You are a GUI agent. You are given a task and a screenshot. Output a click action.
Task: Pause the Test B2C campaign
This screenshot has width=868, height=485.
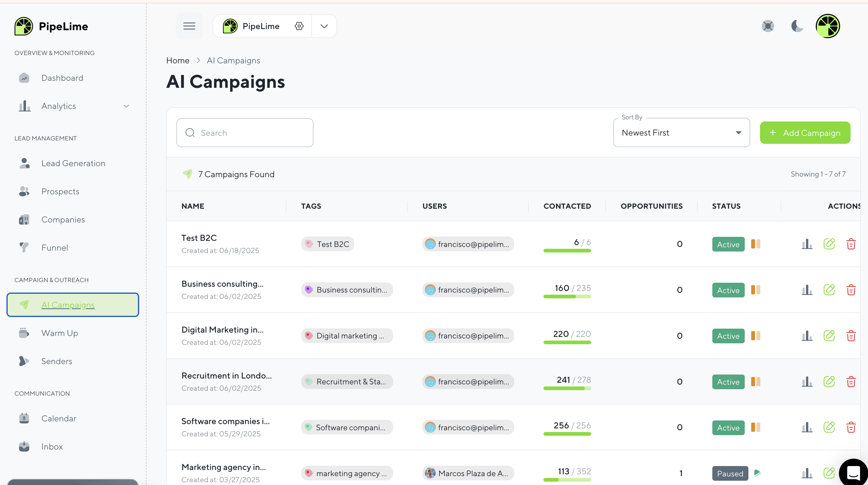pos(755,244)
